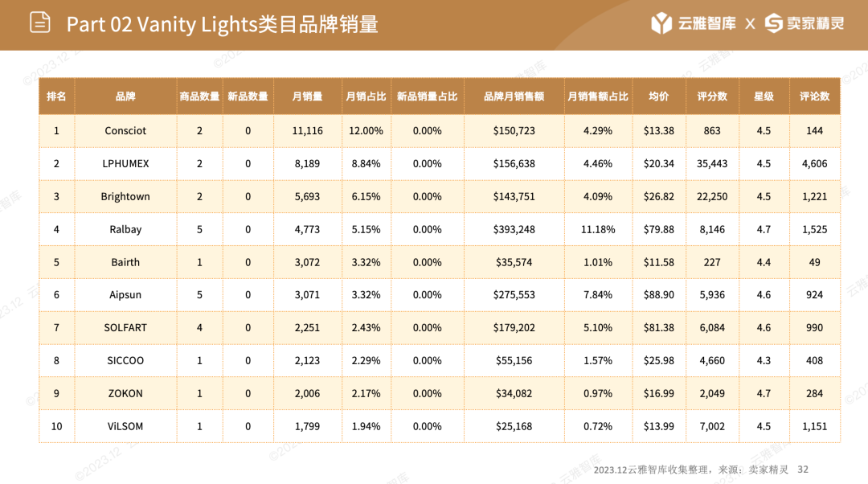Image resolution: width=868 pixels, height=484 pixels.
Task: Click the 卖家精灵 S logo icon
Action: (774, 23)
